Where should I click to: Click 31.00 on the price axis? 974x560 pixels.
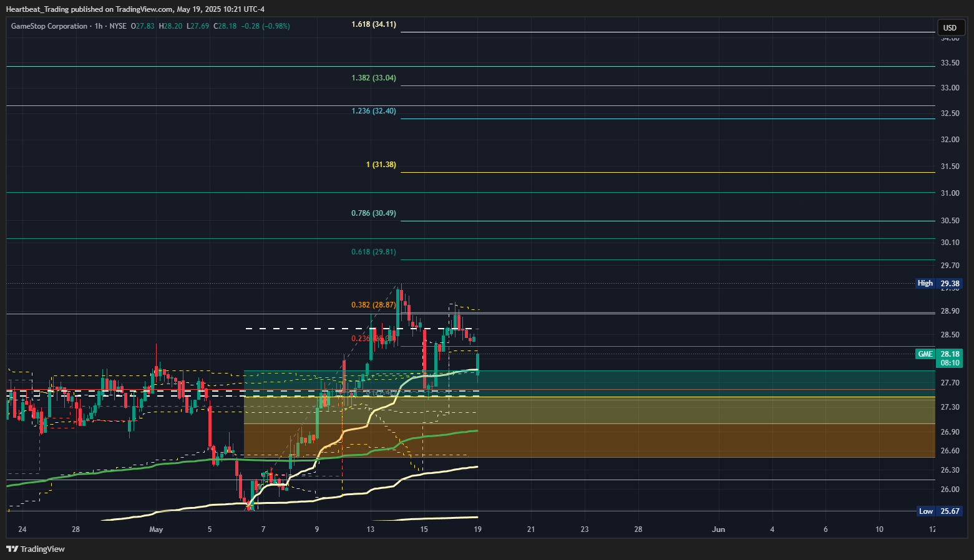pyautogui.click(x=950, y=193)
